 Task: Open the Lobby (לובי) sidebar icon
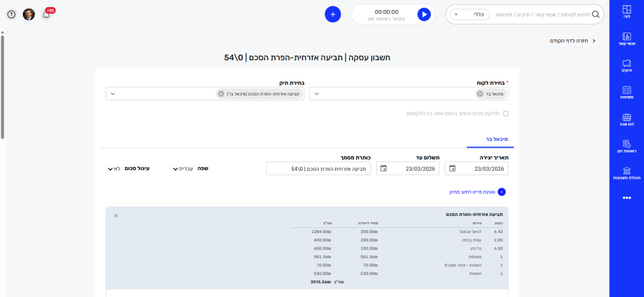626,12
